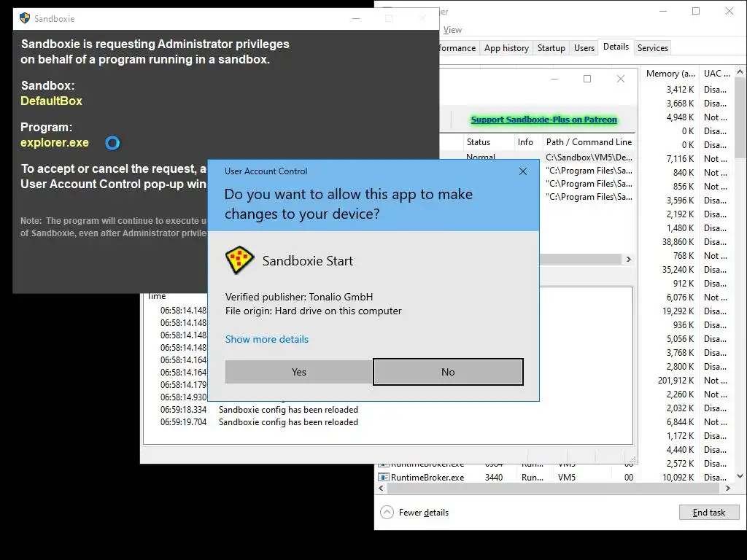Switch to Users tab in Task Manager
Viewport: 747px width, 560px height.
click(584, 47)
